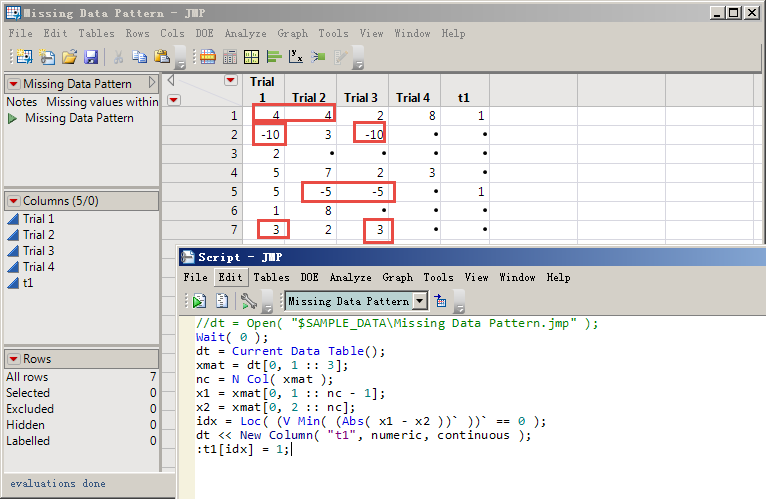Click the wrench icon in script toolbar
The width and height of the screenshot is (766, 499).
click(248, 300)
